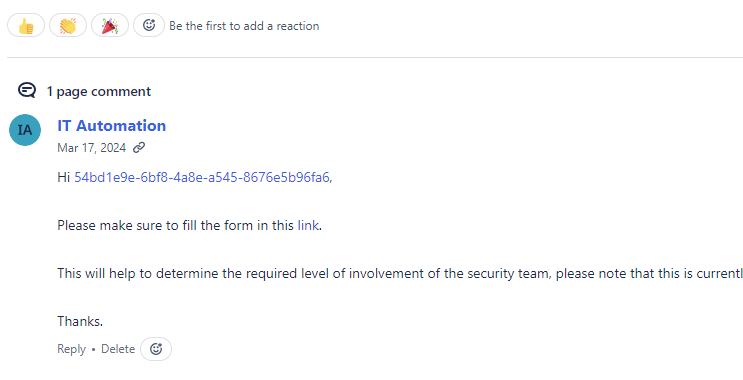Reply to the IT Automation comment

pos(72,349)
